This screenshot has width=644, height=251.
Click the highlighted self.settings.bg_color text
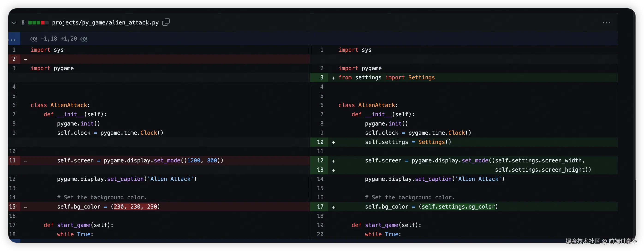458,207
